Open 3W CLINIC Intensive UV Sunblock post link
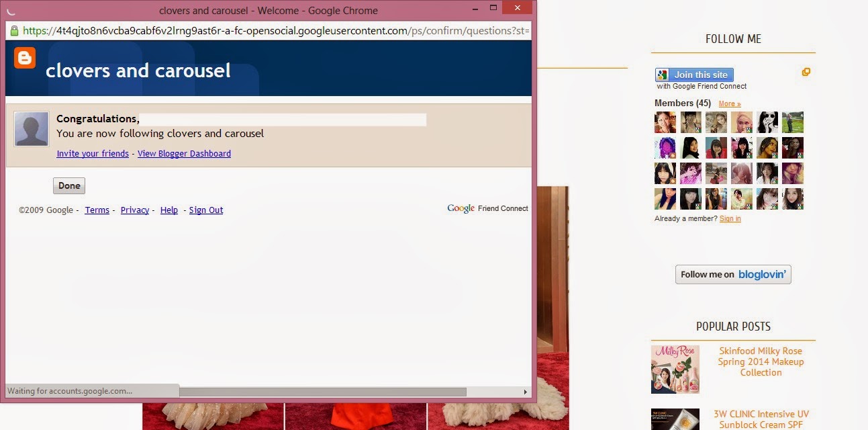 point(761,419)
